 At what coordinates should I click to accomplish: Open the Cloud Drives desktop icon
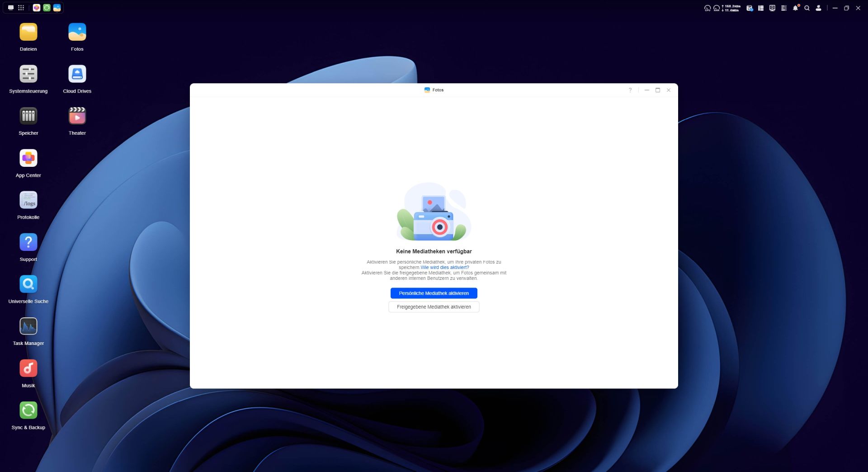coord(77,75)
